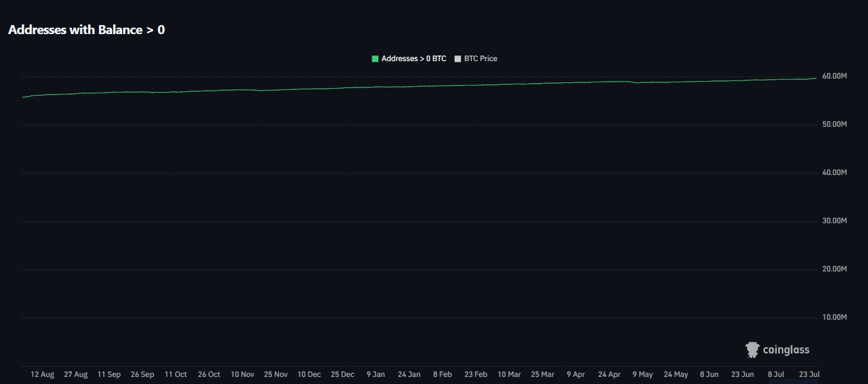Select the 11 Sep date tick
Viewport: 868px width, 384px height.
point(109,374)
